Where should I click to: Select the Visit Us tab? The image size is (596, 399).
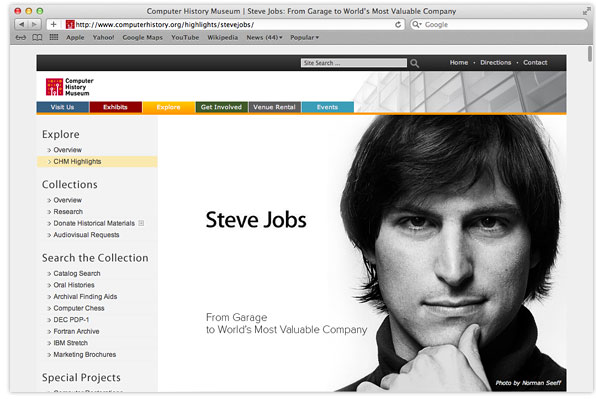click(63, 107)
